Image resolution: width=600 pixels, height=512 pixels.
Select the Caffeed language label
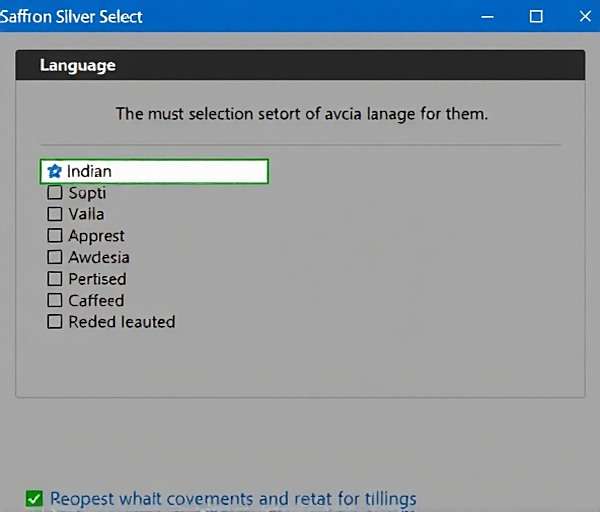[x=96, y=300]
